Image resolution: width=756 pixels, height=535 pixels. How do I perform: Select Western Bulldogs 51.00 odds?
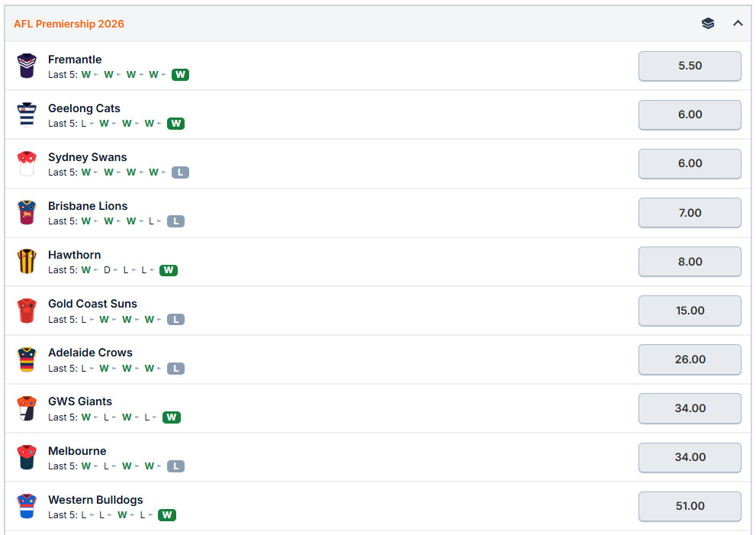point(690,506)
